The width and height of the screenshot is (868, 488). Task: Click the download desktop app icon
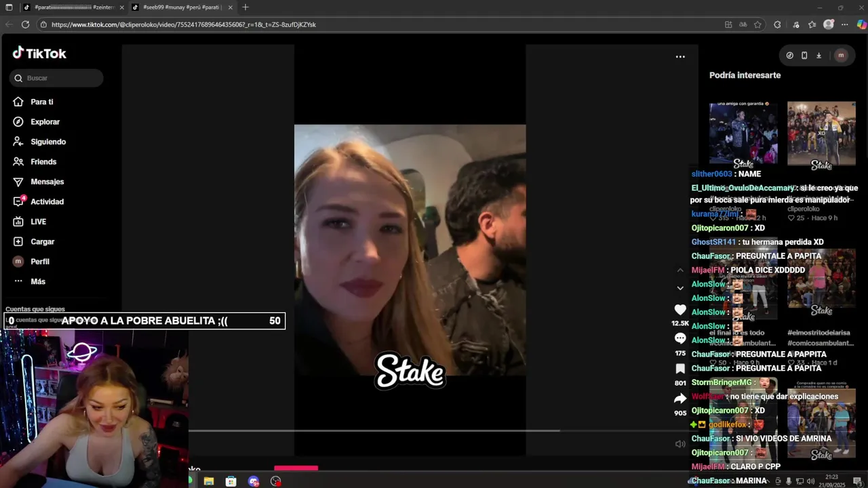point(818,56)
